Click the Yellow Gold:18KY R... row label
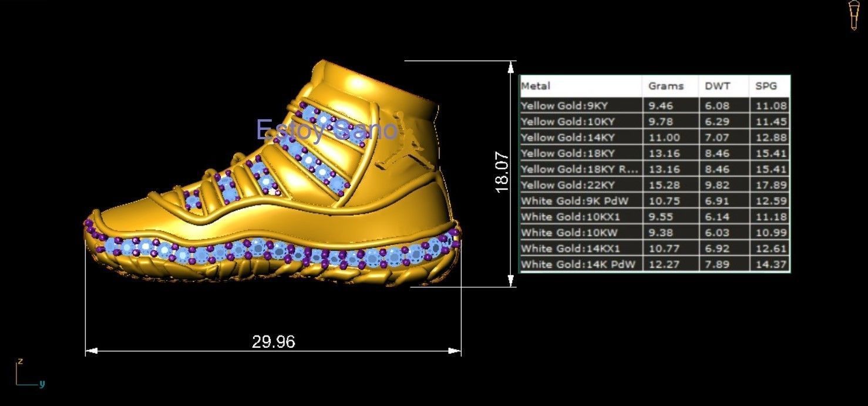Screen dimensions: 868x406 pyautogui.click(x=579, y=169)
